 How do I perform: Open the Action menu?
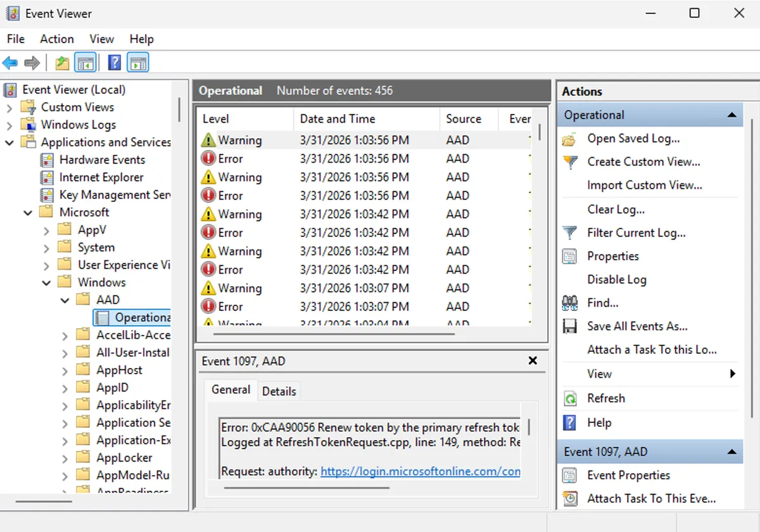pyautogui.click(x=56, y=39)
